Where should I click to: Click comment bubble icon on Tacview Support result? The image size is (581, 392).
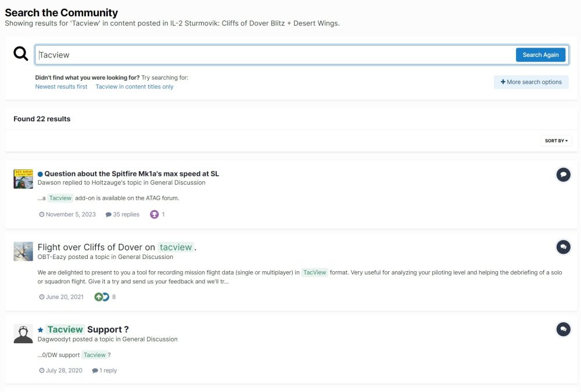[x=563, y=329]
